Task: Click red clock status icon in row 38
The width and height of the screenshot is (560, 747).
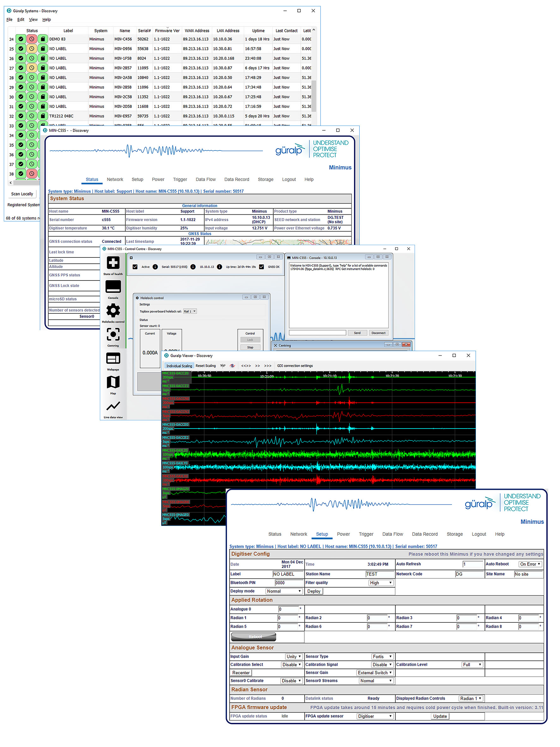Action: tap(32, 174)
